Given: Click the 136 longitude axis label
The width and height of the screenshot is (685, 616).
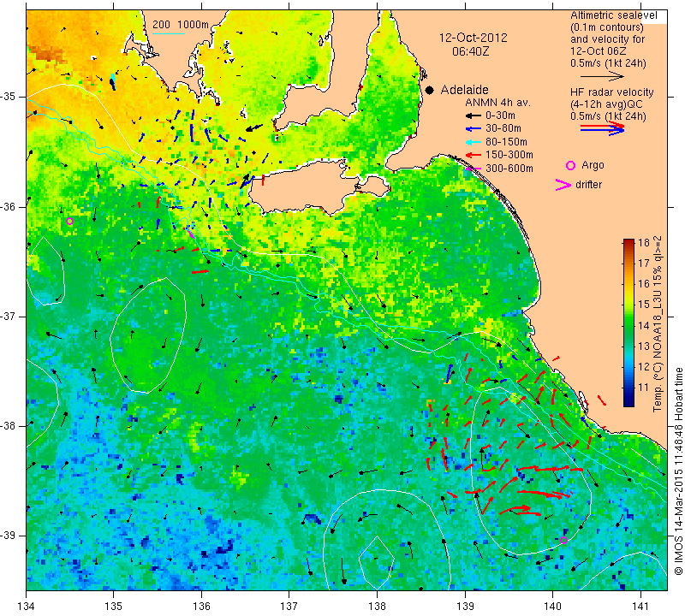Looking at the screenshot, I should [x=201, y=607].
